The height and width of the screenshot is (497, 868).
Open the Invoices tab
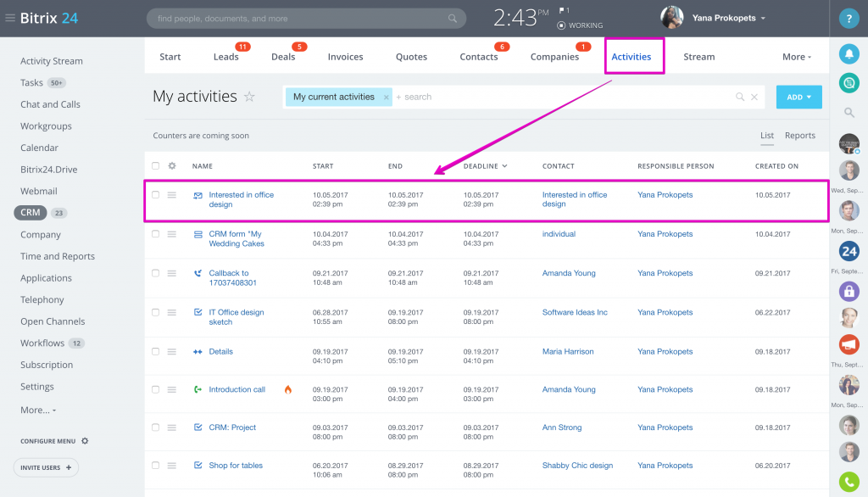[345, 57]
